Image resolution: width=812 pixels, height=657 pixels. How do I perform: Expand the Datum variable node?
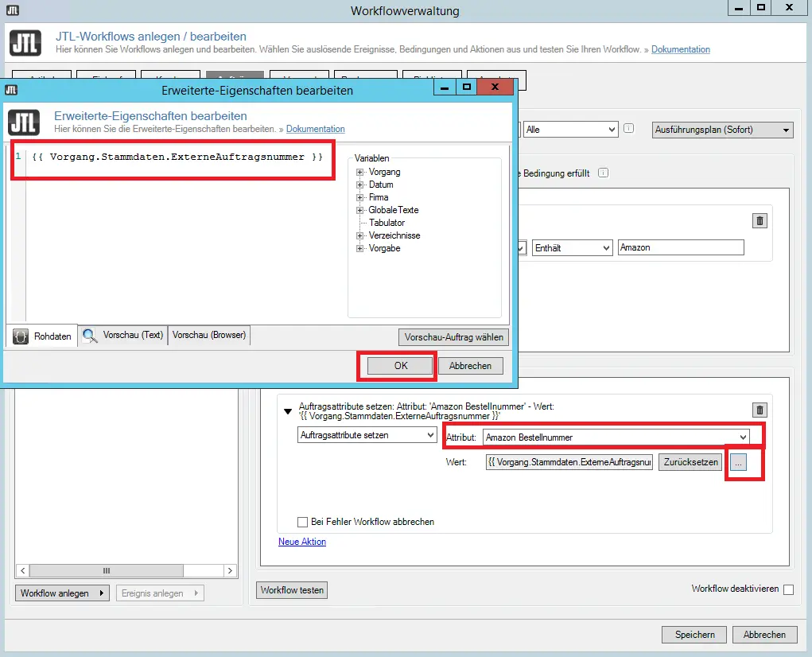[x=359, y=185]
